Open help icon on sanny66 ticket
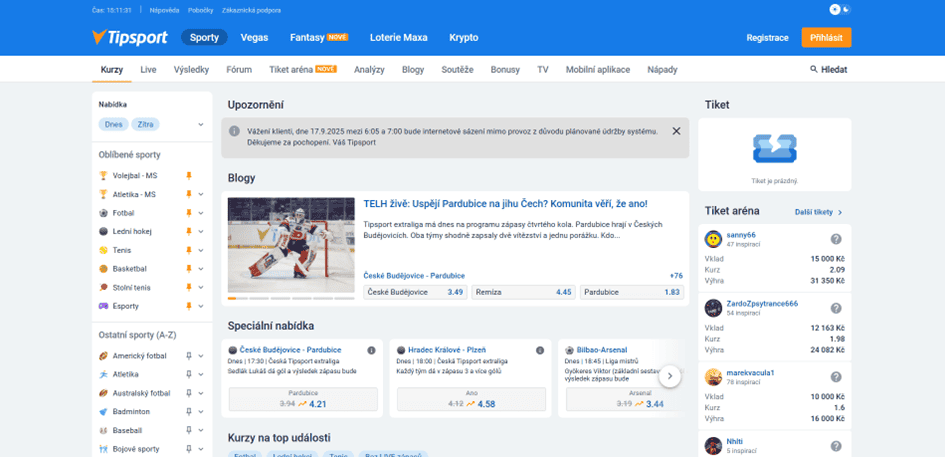The image size is (945, 457). (836, 239)
